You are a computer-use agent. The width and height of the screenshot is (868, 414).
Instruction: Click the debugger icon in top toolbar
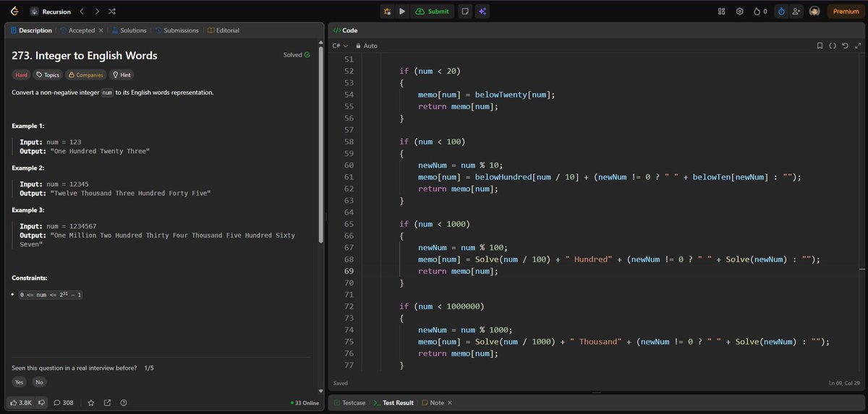pyautogui.click(x=388, y=12)
